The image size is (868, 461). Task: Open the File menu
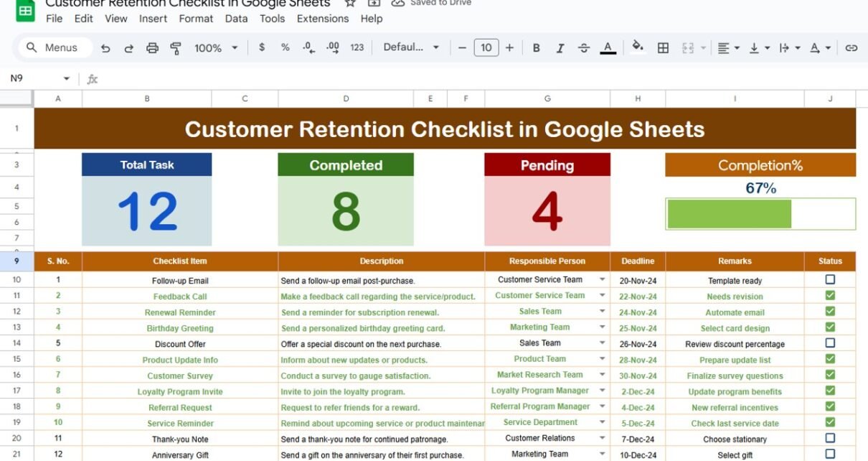click(x=55, y=19)
